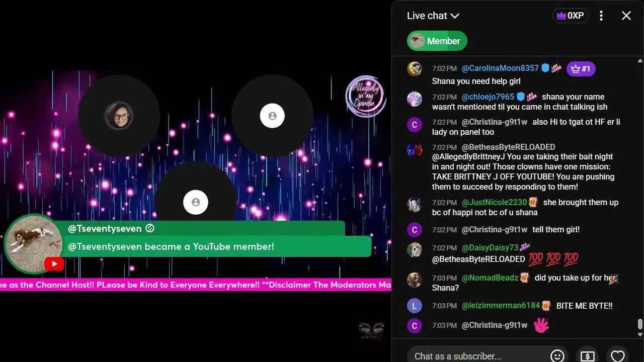644x362 pixels.
Task: Send a heart reaction
Action: tap(618, 355)
